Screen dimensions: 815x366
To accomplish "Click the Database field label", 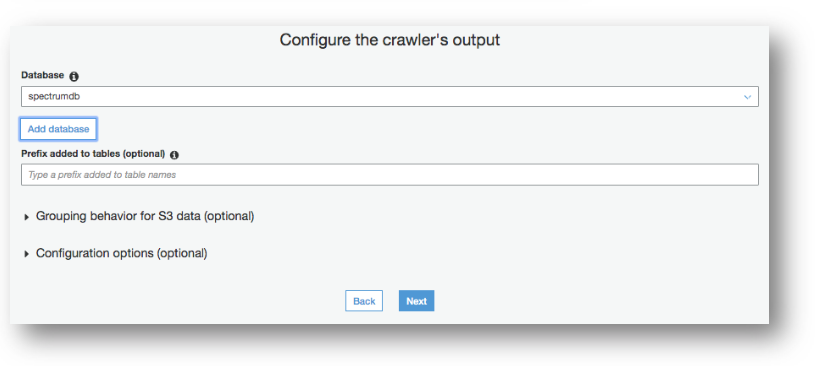I will pyautogui.click(x=43, y=75).
